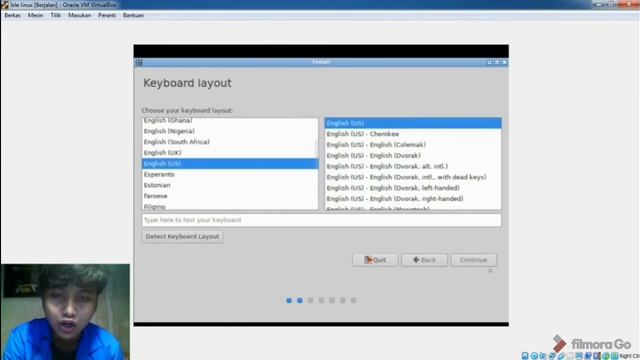Click the hard disk status bar icon
This screenshot has height=360, width=640.
(x=525, y=356)
